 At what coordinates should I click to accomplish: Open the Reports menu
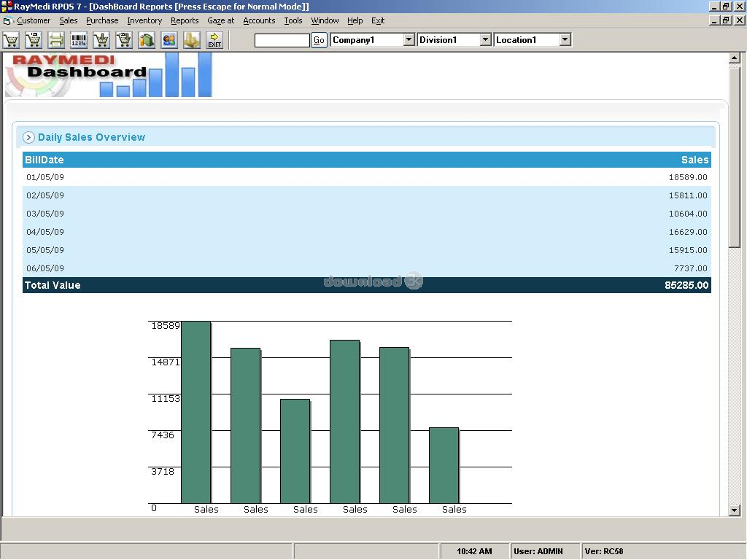pos(185,20)
